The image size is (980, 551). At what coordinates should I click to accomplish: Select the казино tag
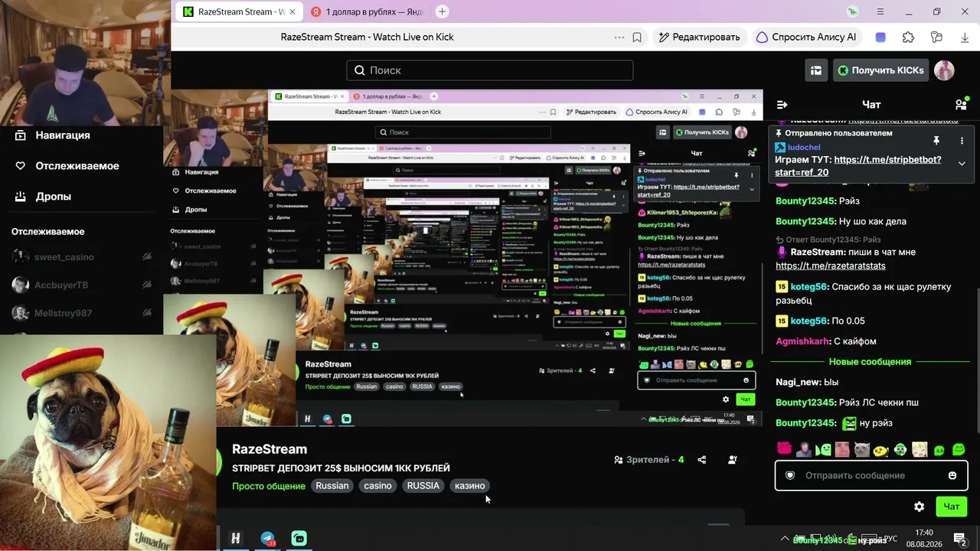469,486
